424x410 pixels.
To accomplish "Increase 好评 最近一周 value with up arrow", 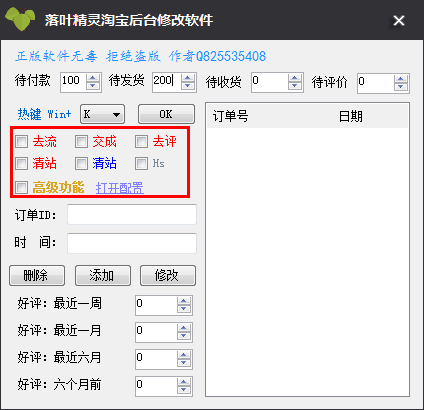I will pos(184,301).
